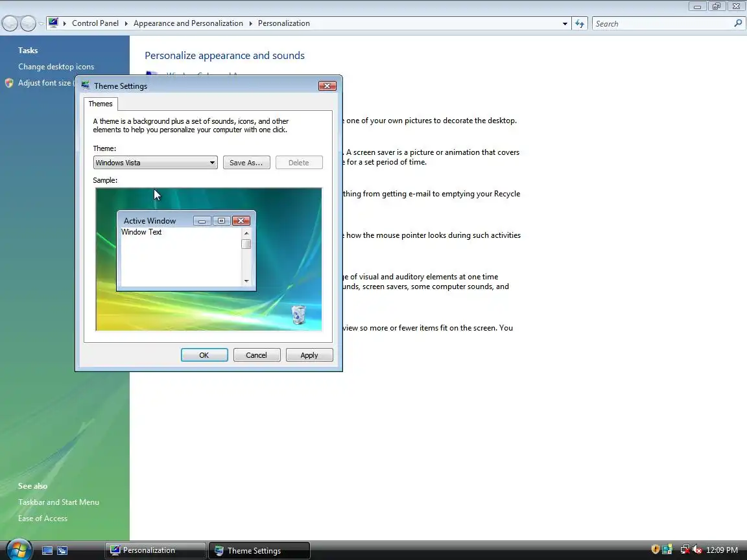Click the disabled Delete button in Theme Settings
The height and width of the screenshot is (560, 747).
pyautogui.click(x=299, y=163)
